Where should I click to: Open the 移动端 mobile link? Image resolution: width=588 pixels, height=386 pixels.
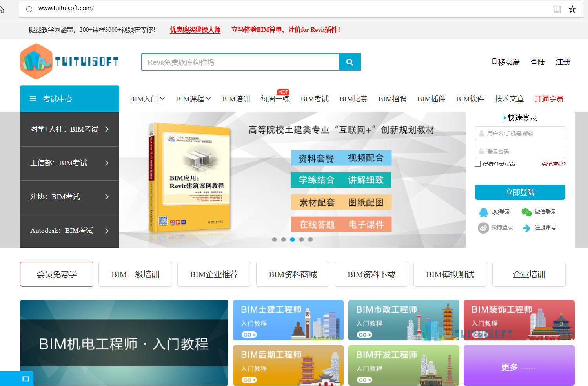pos(506,62)
